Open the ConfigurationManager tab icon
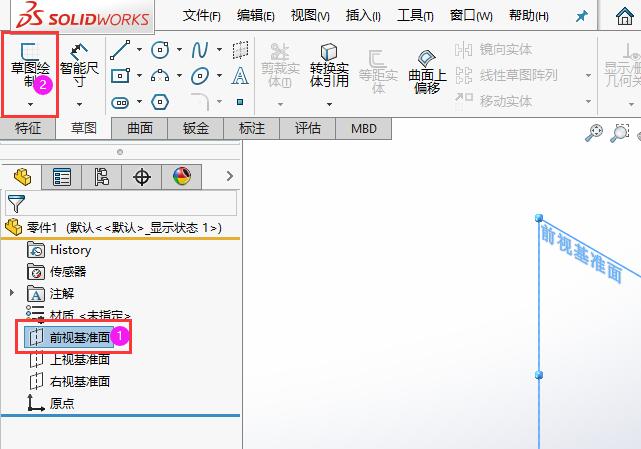This screenshot has height=449, width=641. (x=101, y=177)
